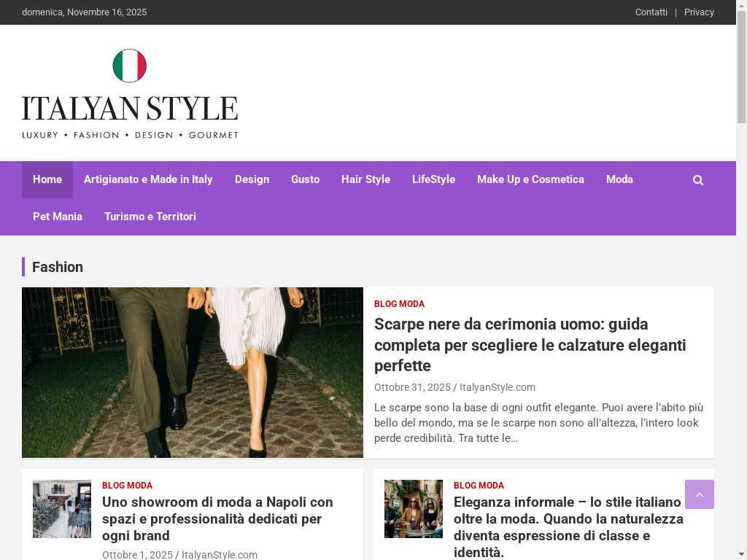This screenshot has width=747, height=560.
Task: Open the Moda category
Action: coord(619,179)
